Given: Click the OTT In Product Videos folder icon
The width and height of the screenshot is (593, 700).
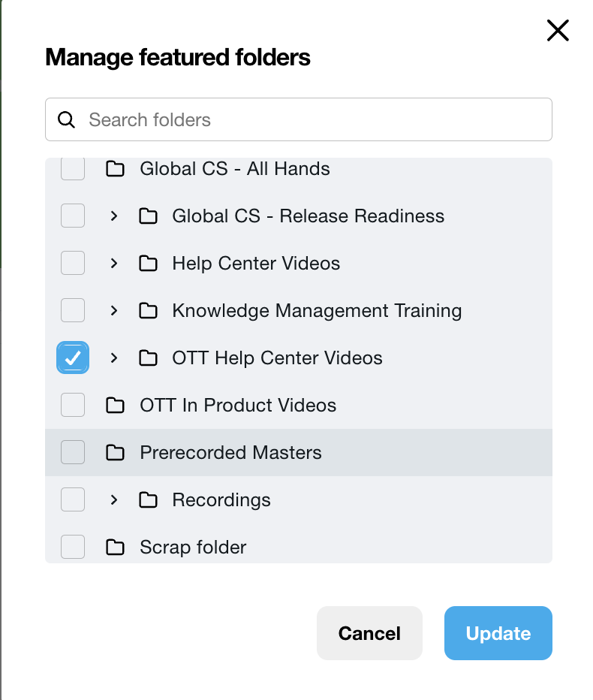Looking at the screenshot, I should point(115,406).
